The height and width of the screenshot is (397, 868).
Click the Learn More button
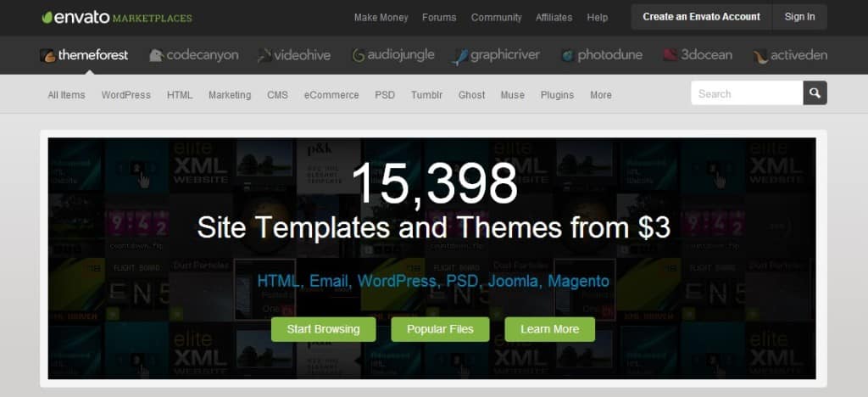(x=549, y=329)
